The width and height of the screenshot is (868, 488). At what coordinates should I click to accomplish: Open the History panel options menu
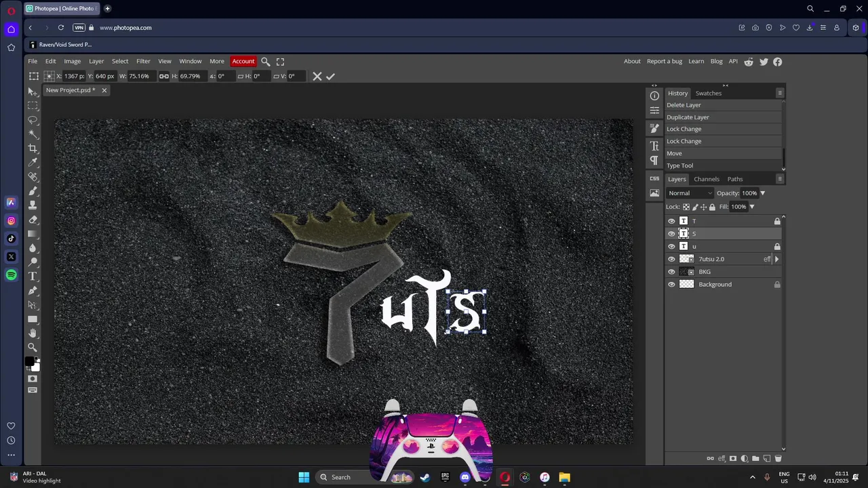click(x=780, y=93)
